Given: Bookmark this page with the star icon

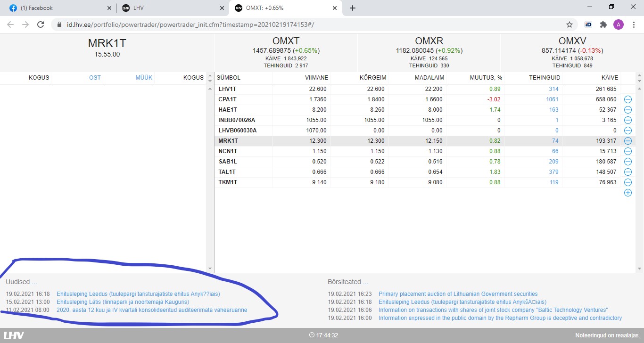Looking at the screenshot, I should pyautogui.click(x=569, y=24).
